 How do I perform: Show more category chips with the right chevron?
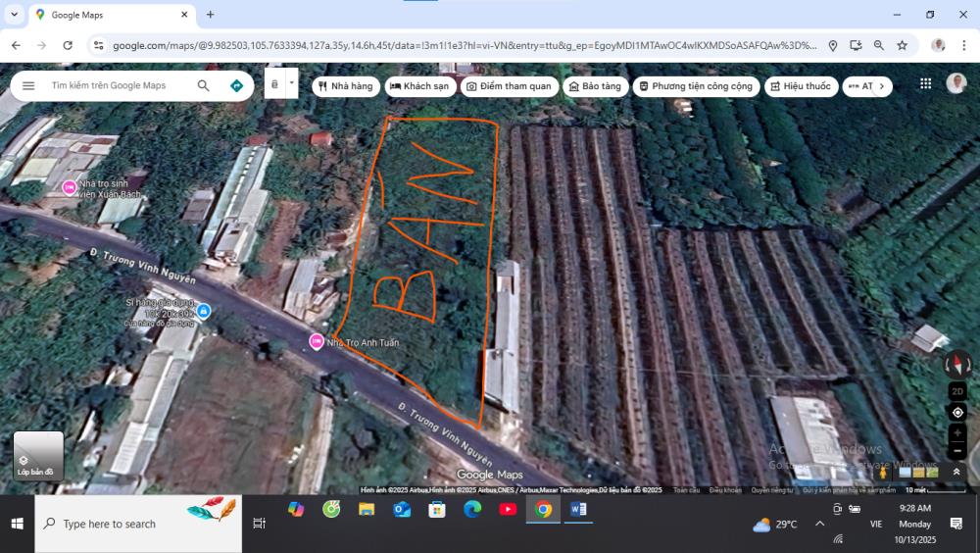click(882, 86)
